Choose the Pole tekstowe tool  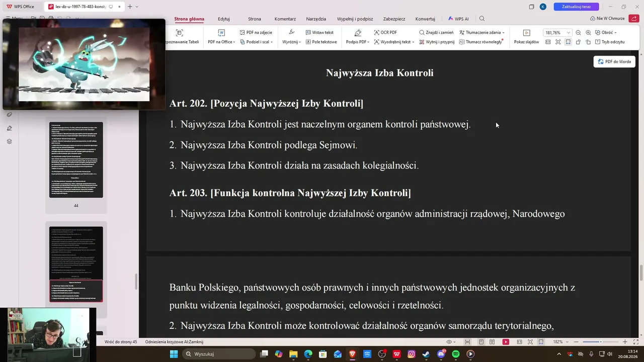tap(321, 42)
